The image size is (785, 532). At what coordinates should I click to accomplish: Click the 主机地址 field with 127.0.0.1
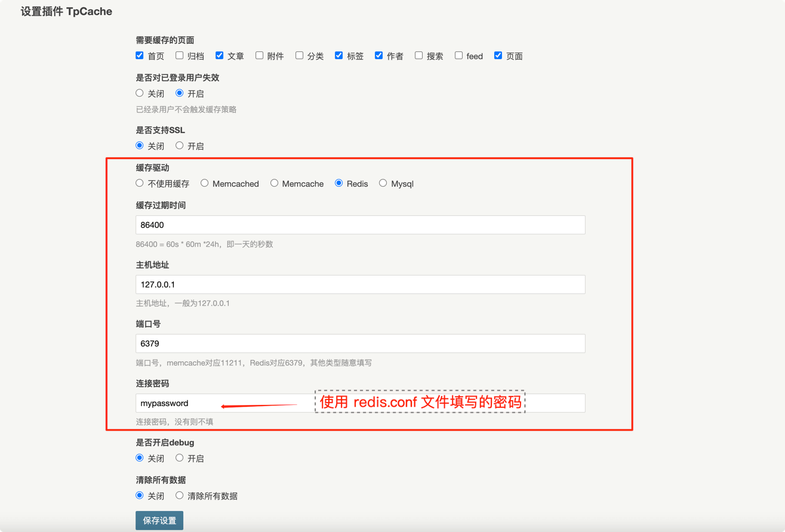(x=361, y=284)
